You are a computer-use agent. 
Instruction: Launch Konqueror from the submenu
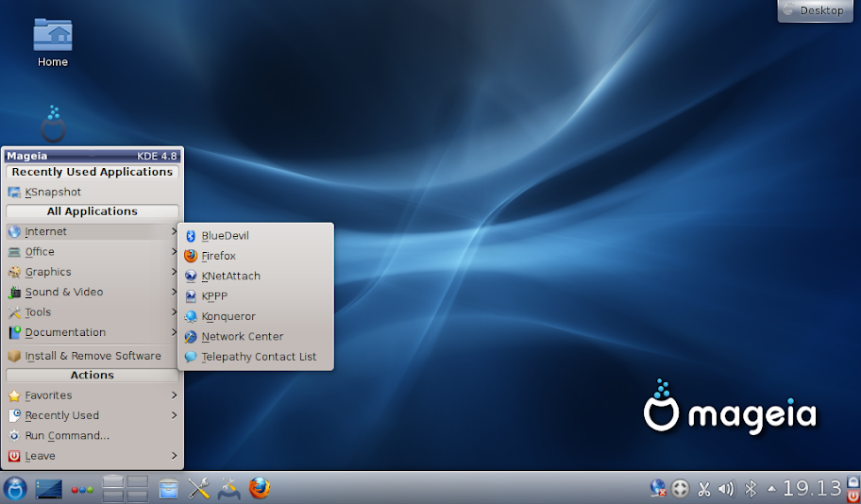coord(255,316)
